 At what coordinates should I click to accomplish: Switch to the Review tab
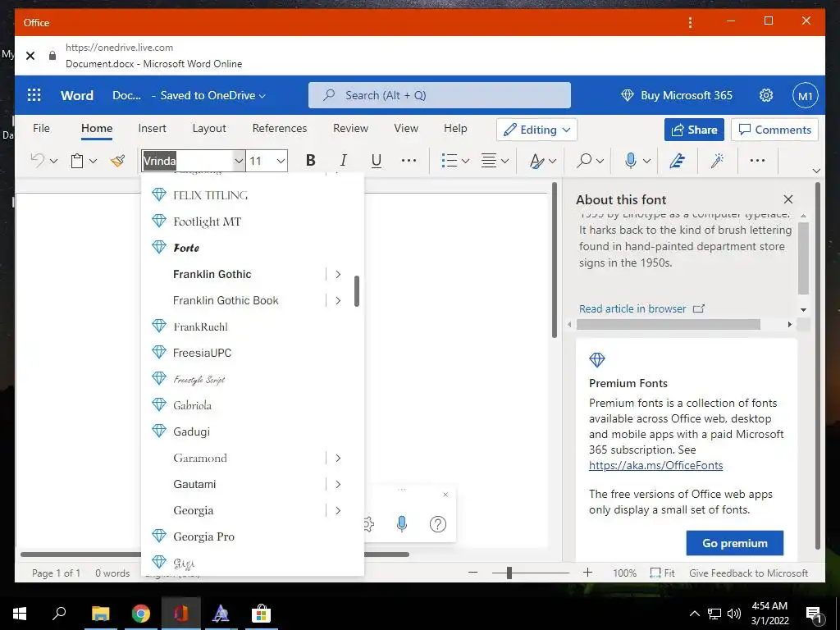coord(350,128)
